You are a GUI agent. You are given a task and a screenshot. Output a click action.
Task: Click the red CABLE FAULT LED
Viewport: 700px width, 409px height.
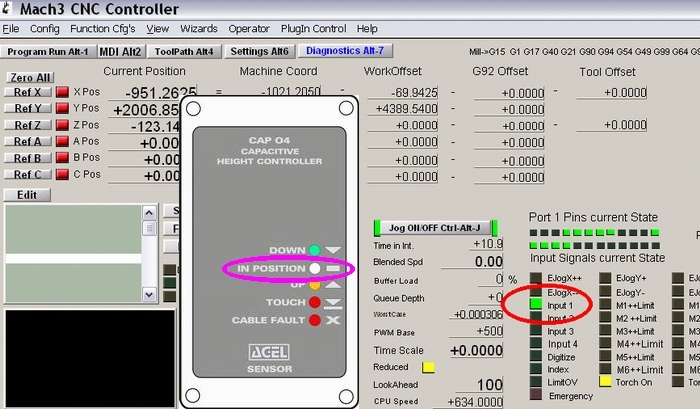(315, 320)
